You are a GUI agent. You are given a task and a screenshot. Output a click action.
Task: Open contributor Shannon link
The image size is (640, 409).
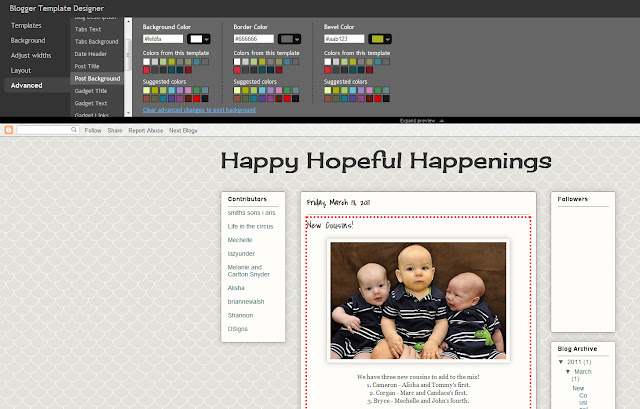pyautogui.click(x=240, y=315)
